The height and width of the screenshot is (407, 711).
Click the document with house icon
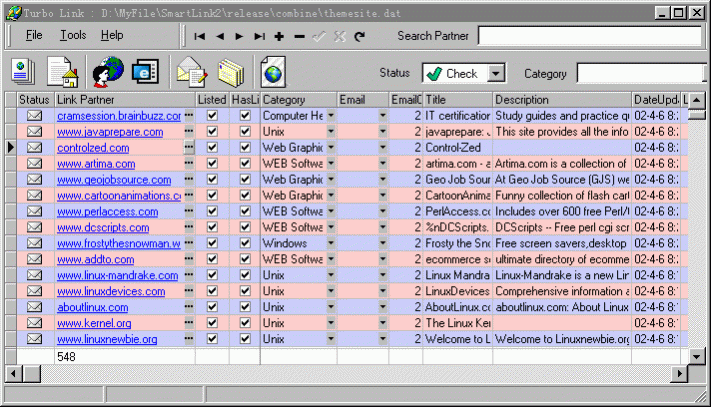63,72
